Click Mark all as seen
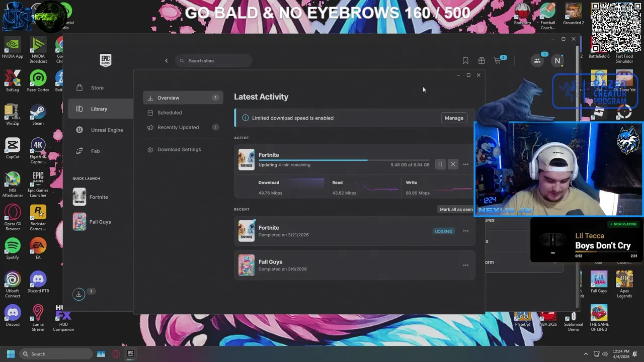Image resolution: width=644 pixels, height=362 pixels. tap(456, 209)
